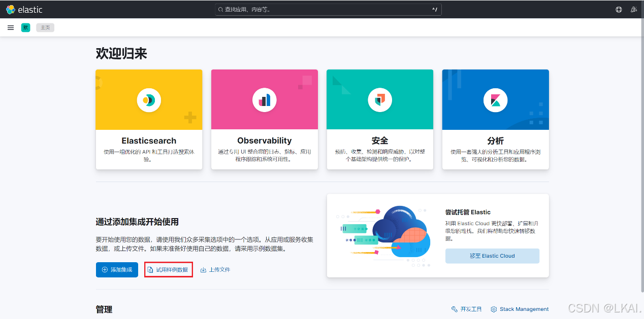Open the Elasticsearch card title
The height and width of the screenshot is (319, 644).
pyautogui.click(x=149, y=140)
